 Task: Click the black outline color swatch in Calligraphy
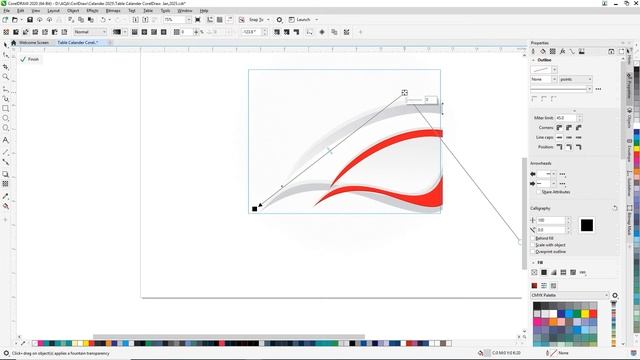click(587, 225)
